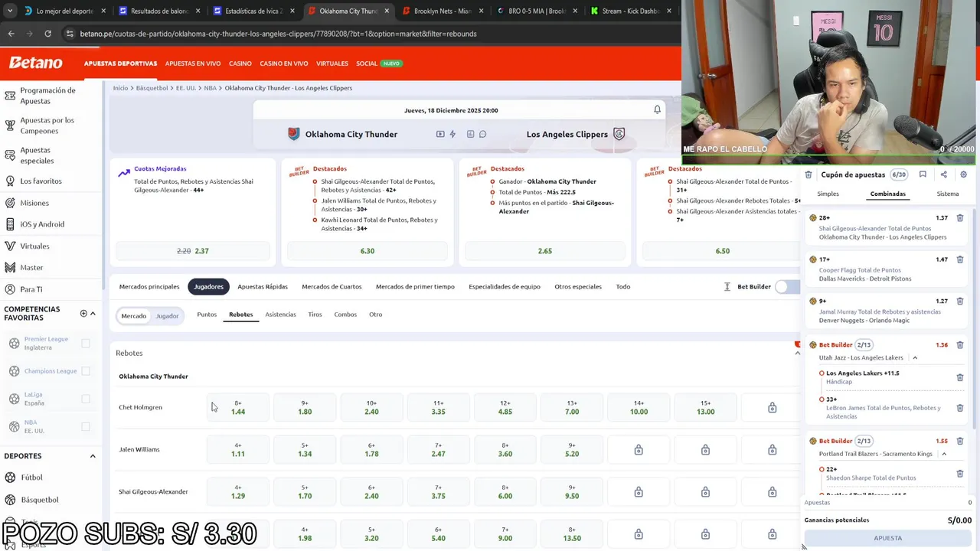Select the Jugadores market tab
The width and height of the screenshot is (980, 551).
click(208, 286)
